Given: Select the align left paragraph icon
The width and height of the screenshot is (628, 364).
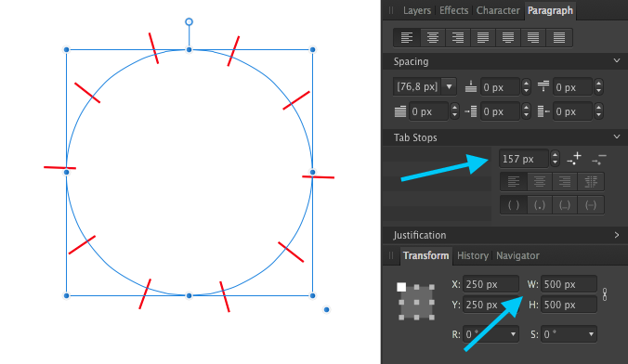Looking at the screenshot, I should (x=407, y=38).
